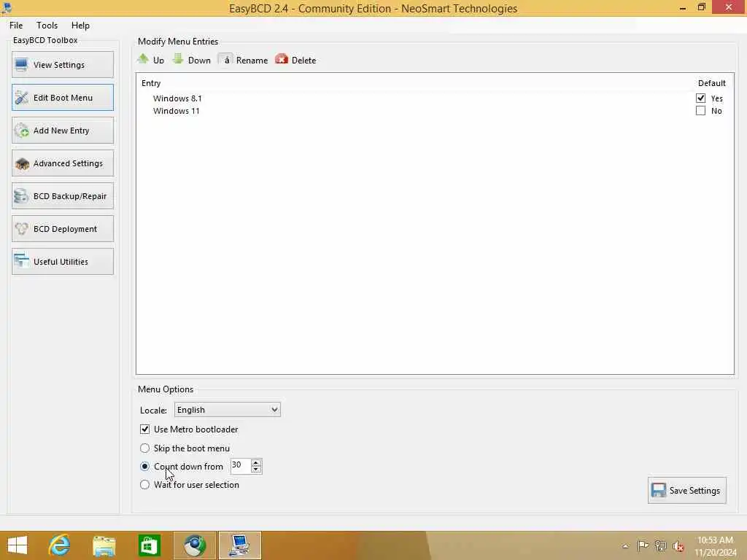The image size is (747, 560).
Task: Click the Default column header
Action: click(x=712, y=83)
